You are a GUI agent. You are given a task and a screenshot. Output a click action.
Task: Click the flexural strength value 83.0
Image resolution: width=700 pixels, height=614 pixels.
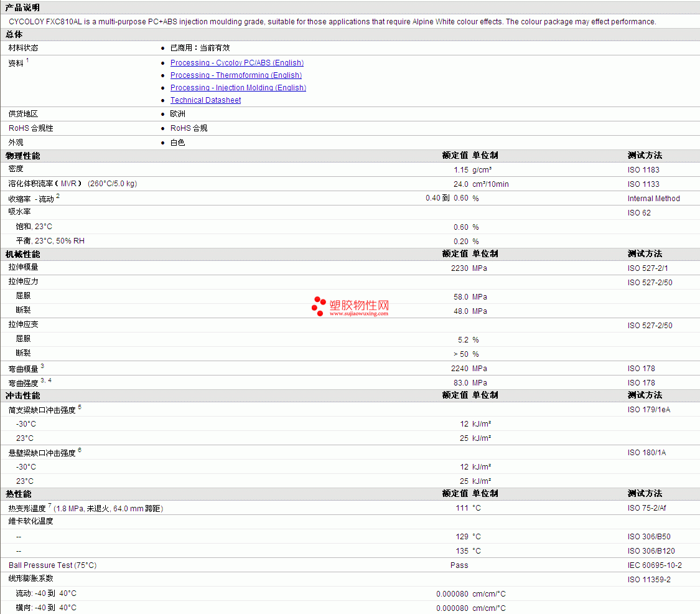point(461,382)
